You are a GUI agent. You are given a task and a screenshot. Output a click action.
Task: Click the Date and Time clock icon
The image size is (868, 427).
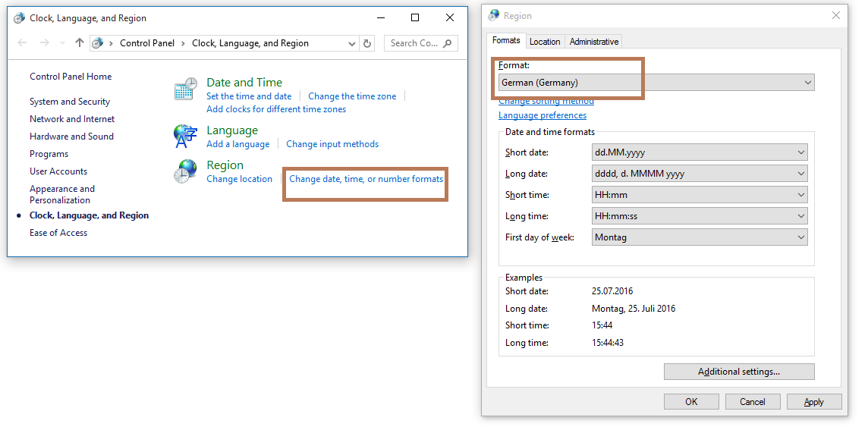tap(186, 89)
